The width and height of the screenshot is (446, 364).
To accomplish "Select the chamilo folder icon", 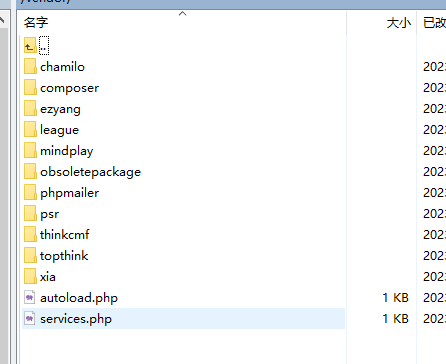I will point(30,66).
